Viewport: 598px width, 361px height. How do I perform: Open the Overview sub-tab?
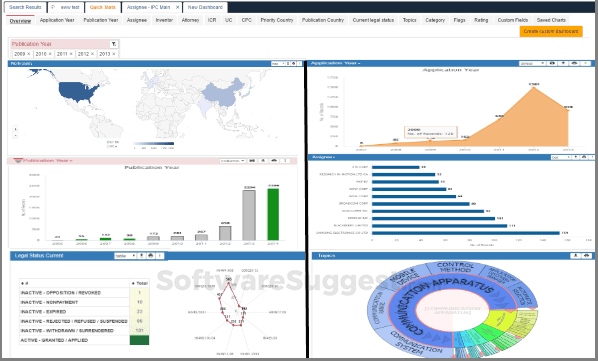click(x=20, y=20)
